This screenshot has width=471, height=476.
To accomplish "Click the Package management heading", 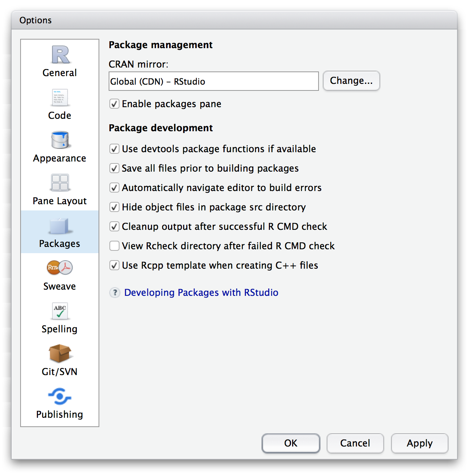I will pyautogui.click(x=161, y=45).
